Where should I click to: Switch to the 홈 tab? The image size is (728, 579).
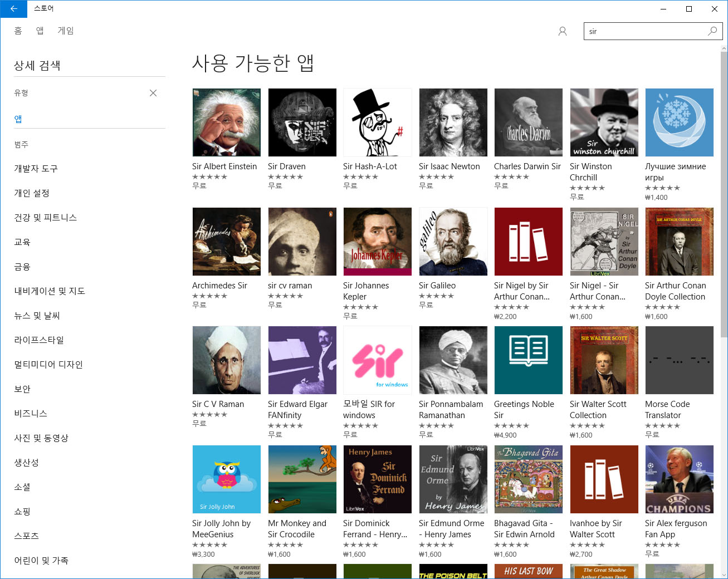(x=18, y=31)
